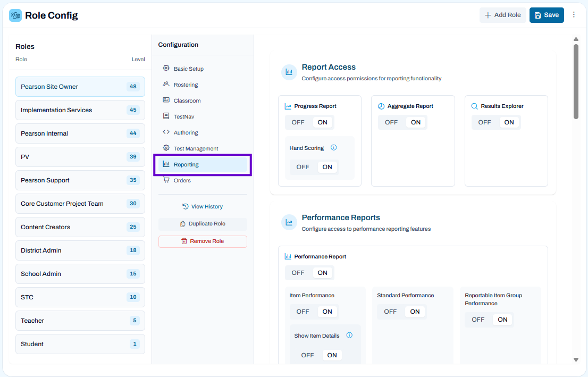Click the Rostering people icon
This screenshot has height=377, width=588.
(166, 84)
